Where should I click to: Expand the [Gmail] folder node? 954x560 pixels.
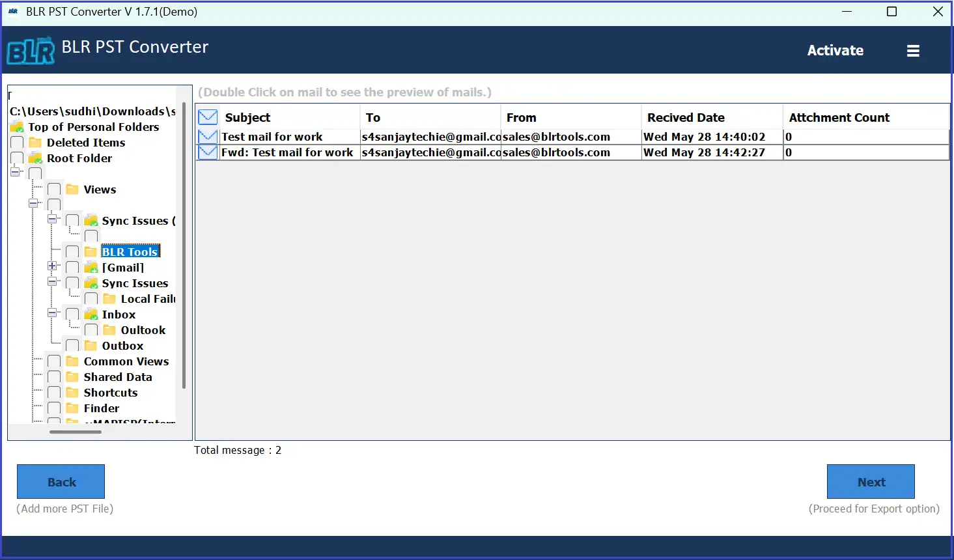pyautogui.click(x=52, y=266)
